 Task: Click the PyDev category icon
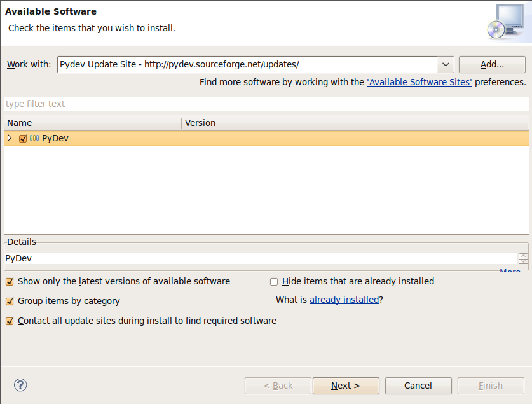click(x=34, y=138)
